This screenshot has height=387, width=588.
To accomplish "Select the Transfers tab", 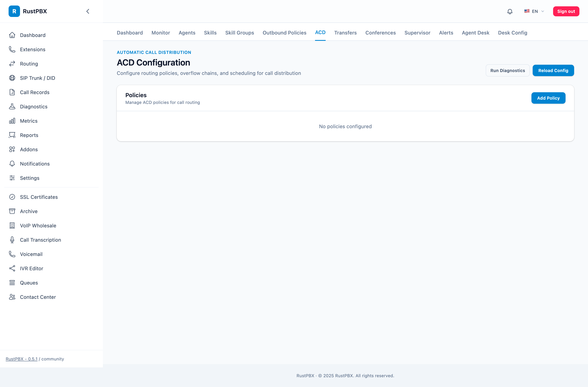I will [x=345, y=33].
